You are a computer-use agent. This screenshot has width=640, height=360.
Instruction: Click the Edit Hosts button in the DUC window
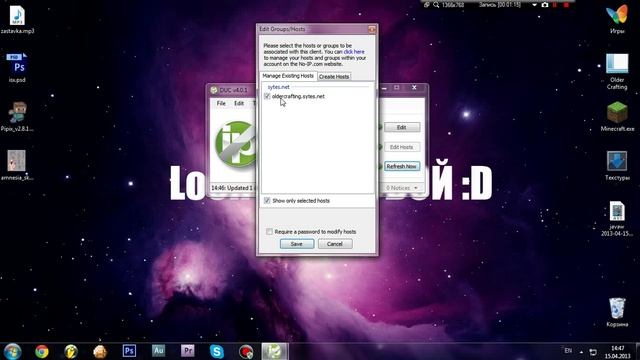pos(402,147)
